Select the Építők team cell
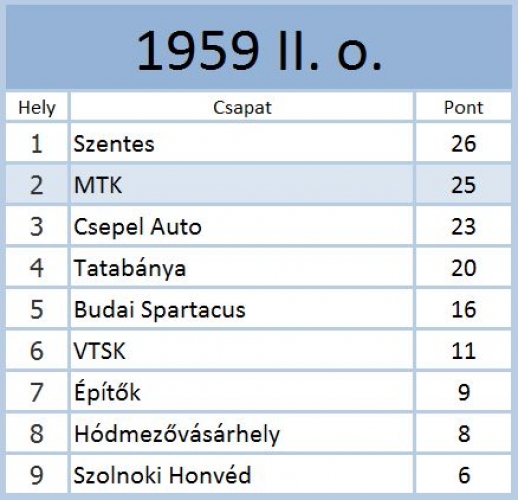Viewport: 518px width, 500px height. (242, 391)
